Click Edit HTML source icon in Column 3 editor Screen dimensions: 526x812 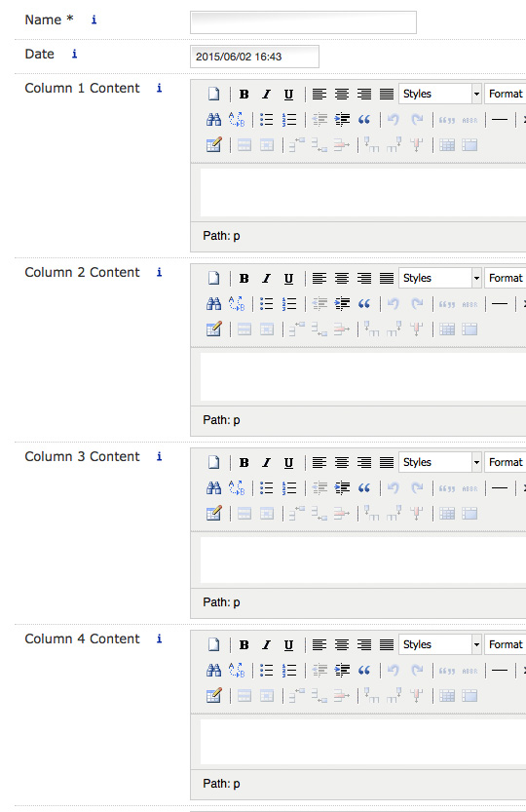(x=214, y=514)
